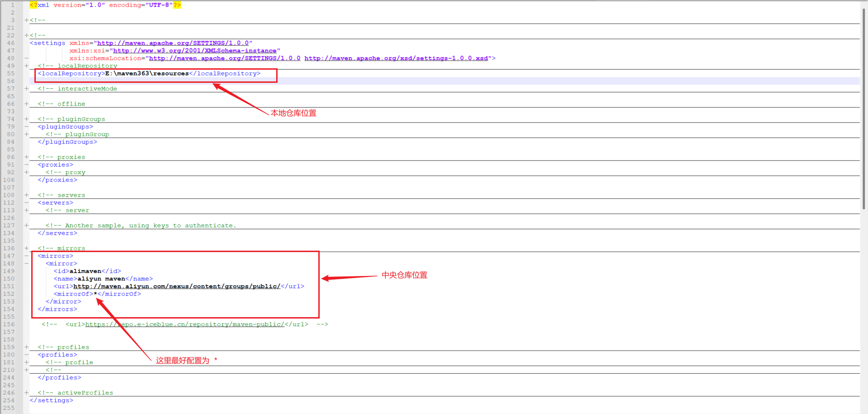This screenshot has height=414, width=868.
Task: Click the xml version "1.0" value
Action: click(x=95, y=5)
